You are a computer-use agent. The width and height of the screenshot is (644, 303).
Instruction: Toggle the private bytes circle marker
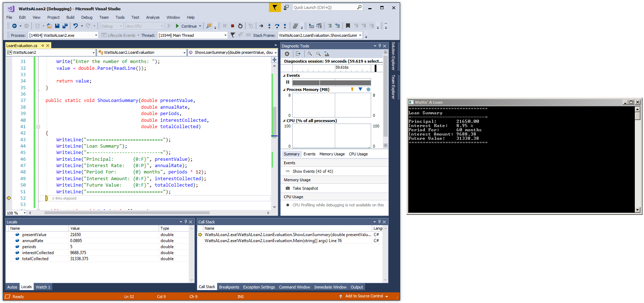click(368, 90)
